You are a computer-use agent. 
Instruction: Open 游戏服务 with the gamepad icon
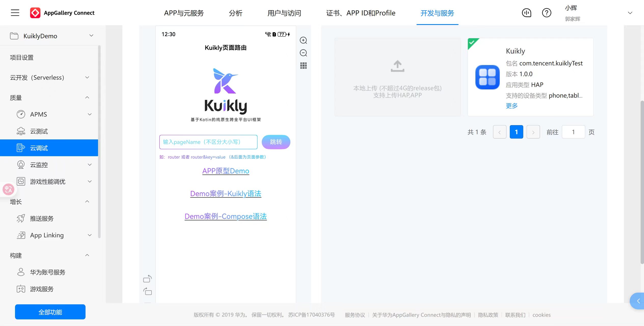tap(42, 289)
